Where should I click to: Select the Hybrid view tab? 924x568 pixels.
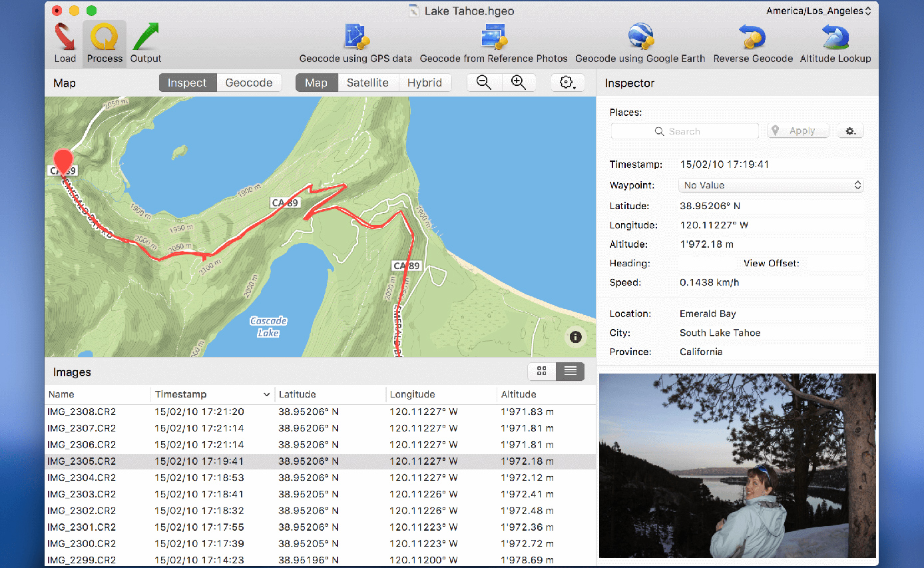pos(425,83)
